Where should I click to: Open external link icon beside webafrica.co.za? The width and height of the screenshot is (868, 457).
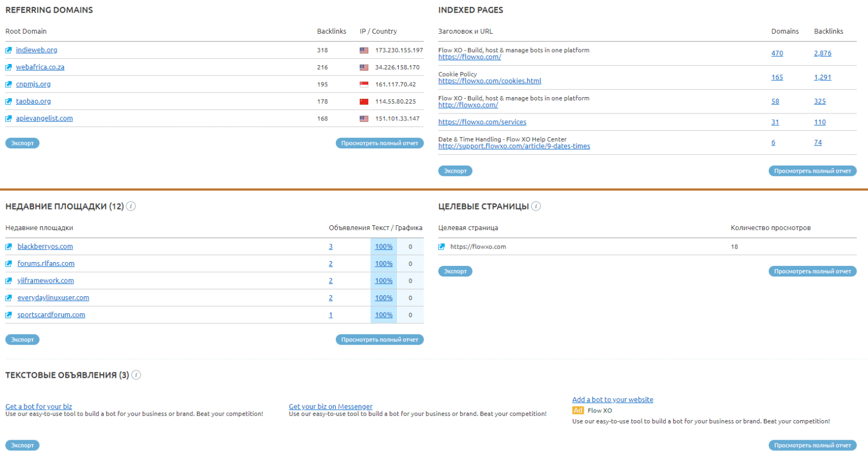point(9,67)
